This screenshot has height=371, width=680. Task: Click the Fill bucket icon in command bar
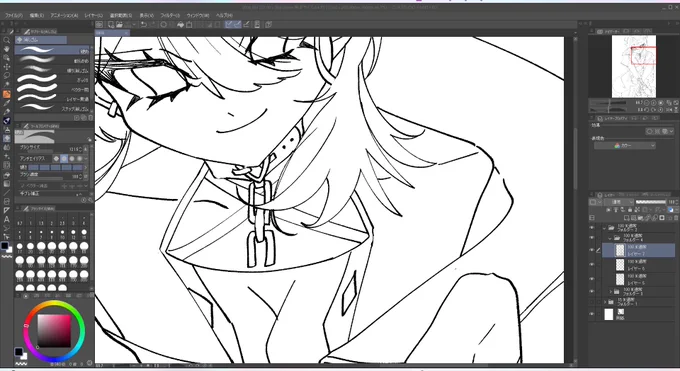coord(180,25)
